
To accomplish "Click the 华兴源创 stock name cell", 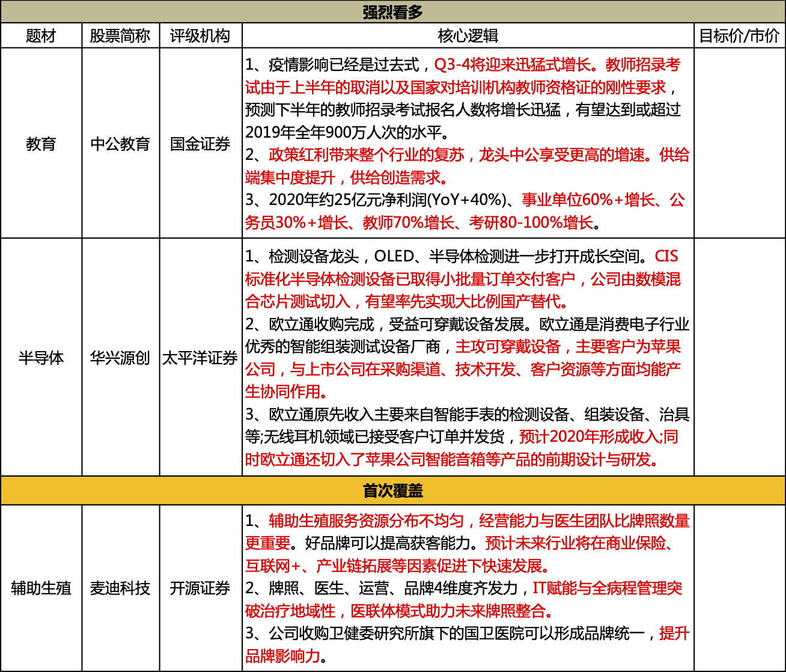I will coord(121,358).
